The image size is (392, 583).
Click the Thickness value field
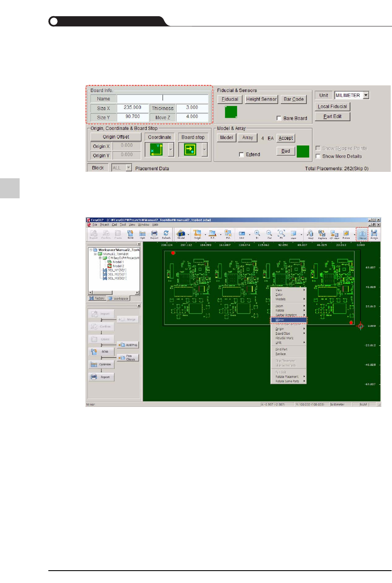click(192, 108)
